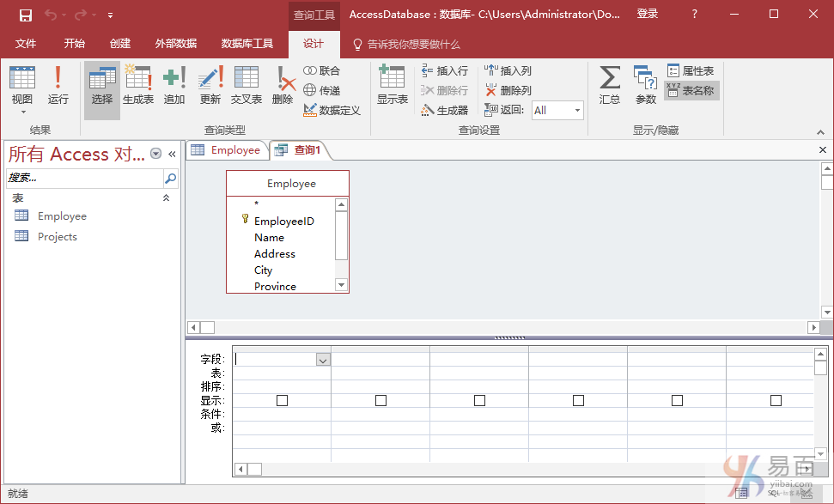Click the 插入行 (Insert Rows) button
Screen dimensions: 834x504
(x=444, y=71)
